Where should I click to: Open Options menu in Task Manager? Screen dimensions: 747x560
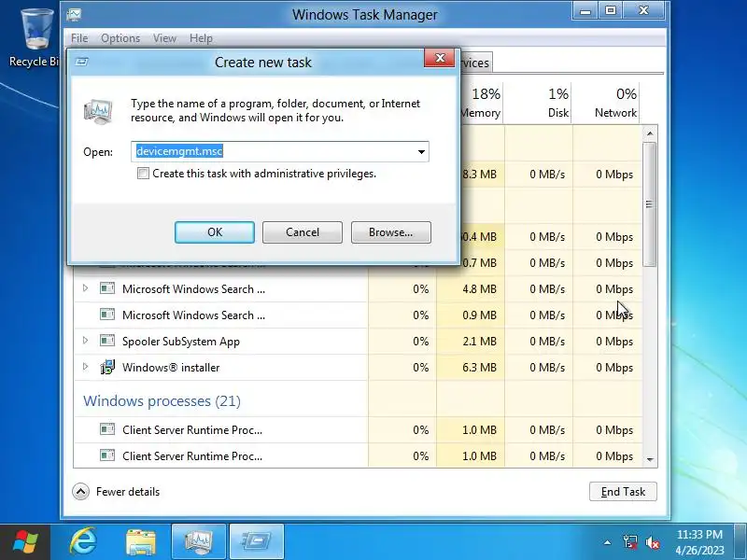120,38
